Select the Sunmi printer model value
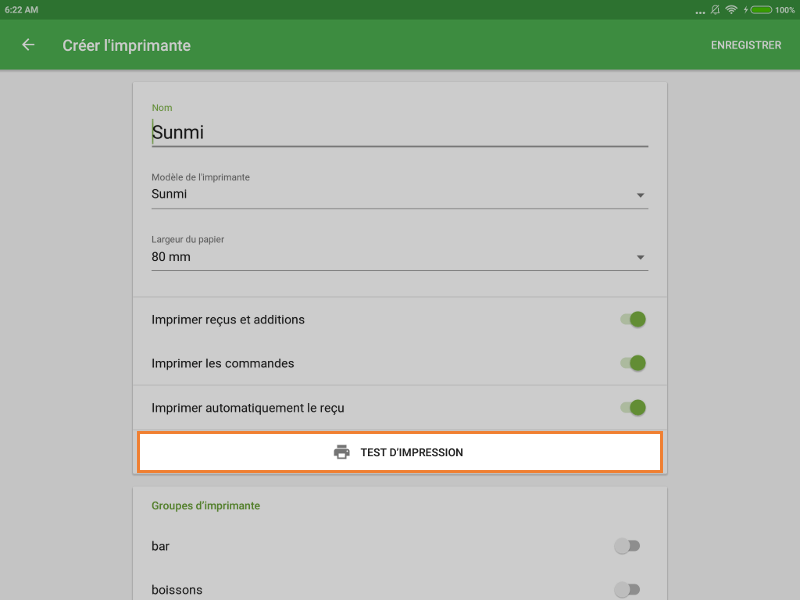800x600 pixels. pos(170,194)
